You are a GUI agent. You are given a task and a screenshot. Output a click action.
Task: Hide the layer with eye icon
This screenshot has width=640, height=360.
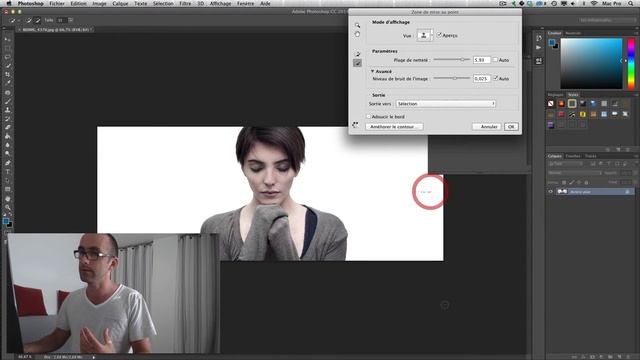(550, 191)
